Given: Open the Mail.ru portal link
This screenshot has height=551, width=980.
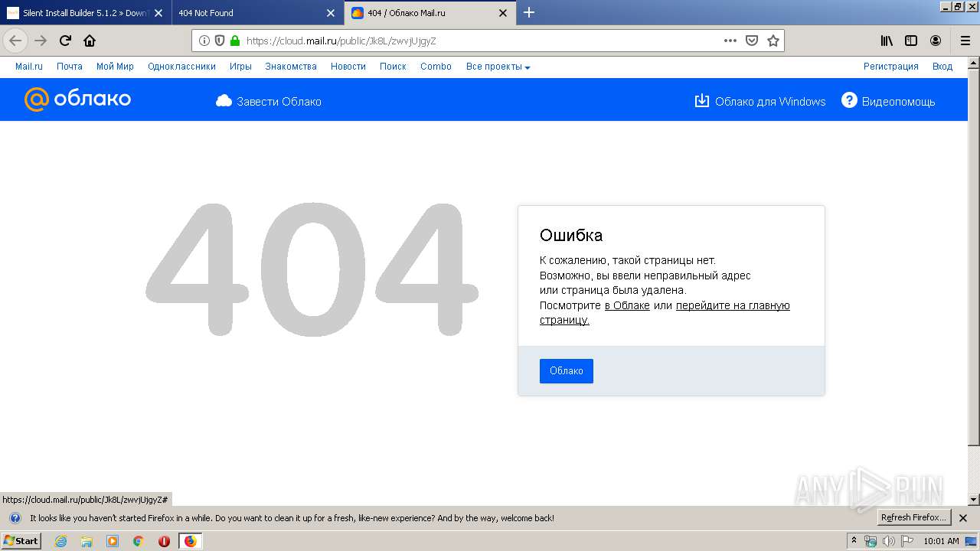Looking at the screenshot, I should (29, 67).
